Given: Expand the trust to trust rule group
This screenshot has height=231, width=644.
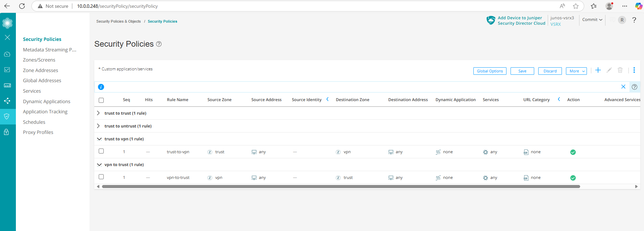Looking at the screenshot, I should (x=98, y=113).
